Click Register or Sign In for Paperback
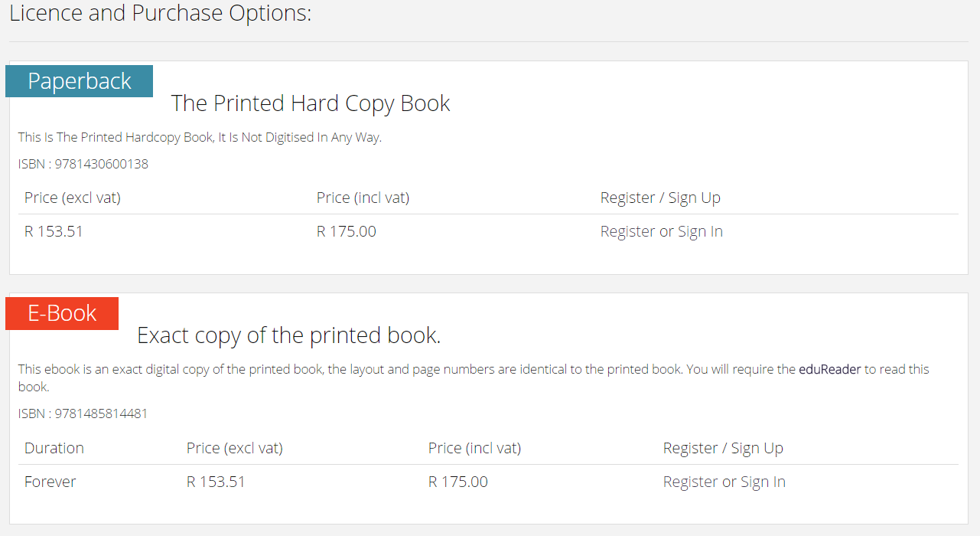The width and height of the screenshot is (980, 536). click(x=661, y=231)
